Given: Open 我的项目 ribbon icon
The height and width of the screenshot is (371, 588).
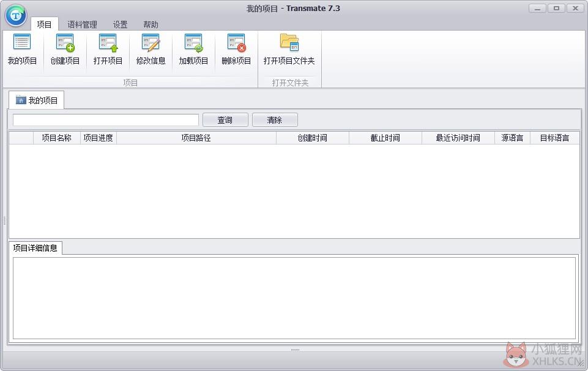Looking at the screenshot, I should pos(22,50).
